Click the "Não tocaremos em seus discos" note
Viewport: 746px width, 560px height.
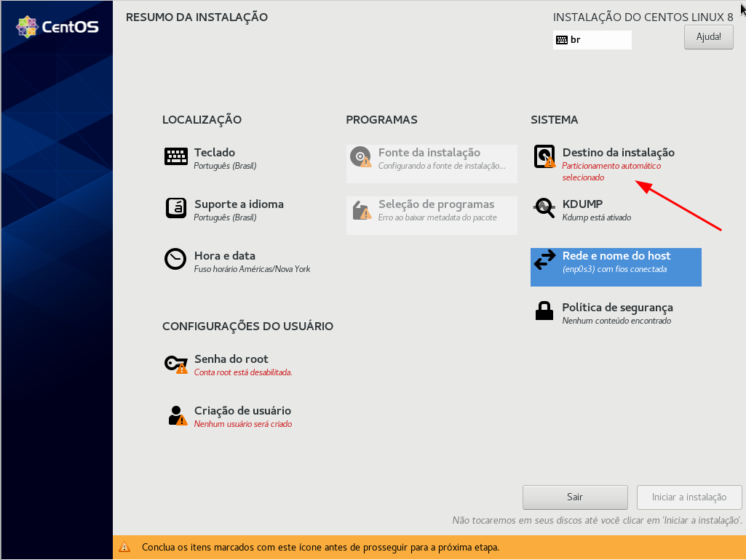tap(597, 521)
